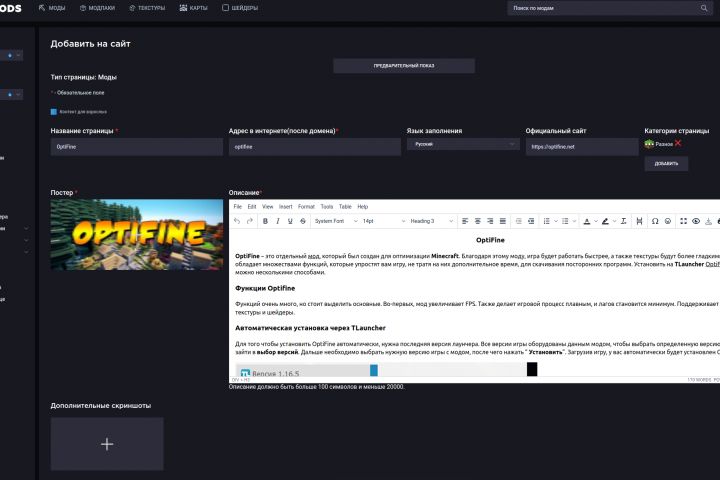Expand numbered list style options arrow
This screenshot has width=720, height=480.
pyautogui.click(x=556, y=221)
